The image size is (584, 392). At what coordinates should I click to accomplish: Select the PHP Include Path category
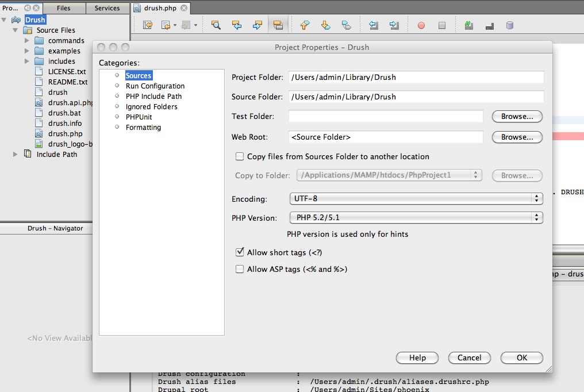pyautogui.click(x=153, y=97)
